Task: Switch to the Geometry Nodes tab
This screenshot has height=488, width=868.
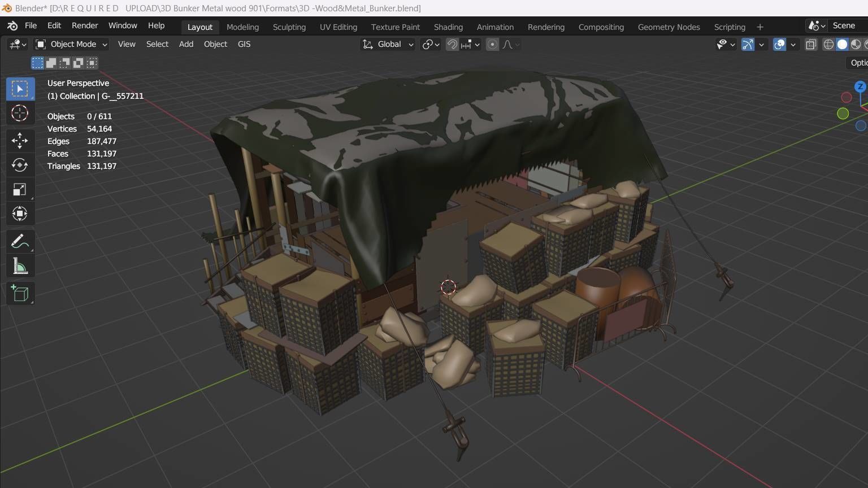Action: [669, 27]
